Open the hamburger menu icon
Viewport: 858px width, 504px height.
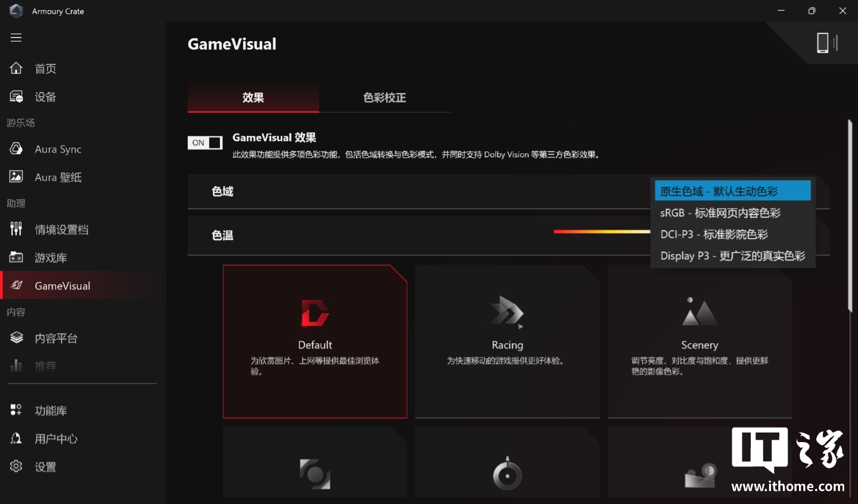coord(16,38)
